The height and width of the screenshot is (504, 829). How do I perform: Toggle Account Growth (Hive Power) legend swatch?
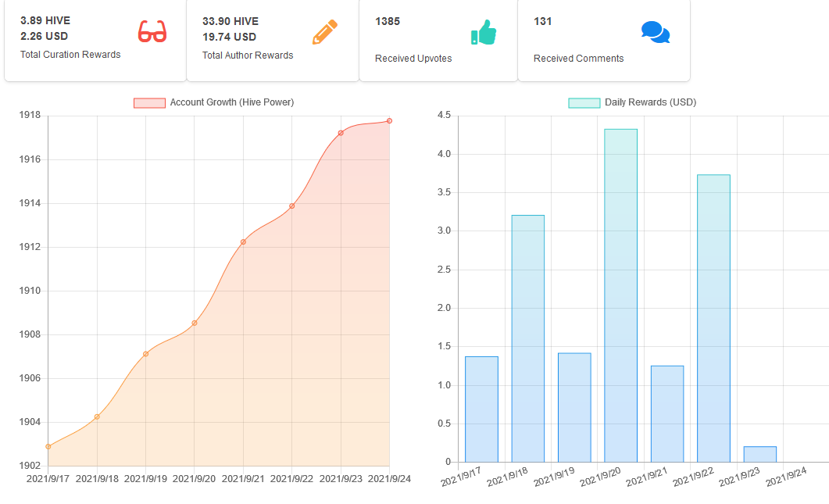[149, 102]
